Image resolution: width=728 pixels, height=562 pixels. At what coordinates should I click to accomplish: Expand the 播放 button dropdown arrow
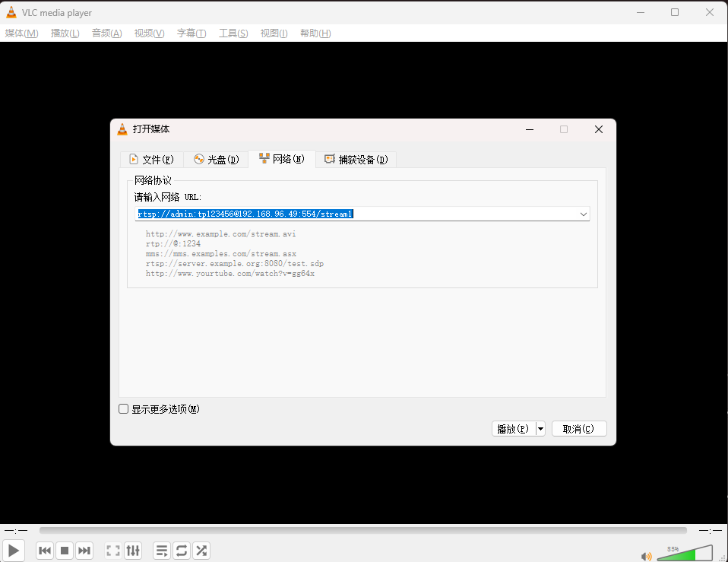point(540,429)
